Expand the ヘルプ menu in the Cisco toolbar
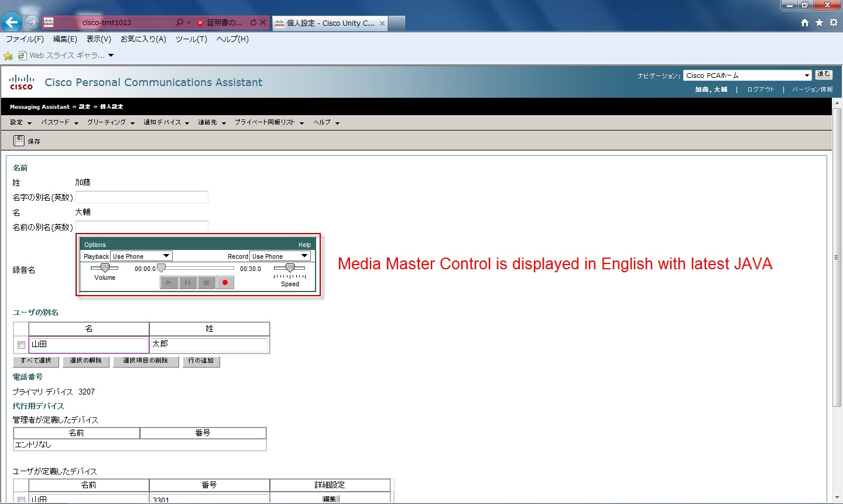The height and width of the screenshot is (504, 843). click(327, 122)
